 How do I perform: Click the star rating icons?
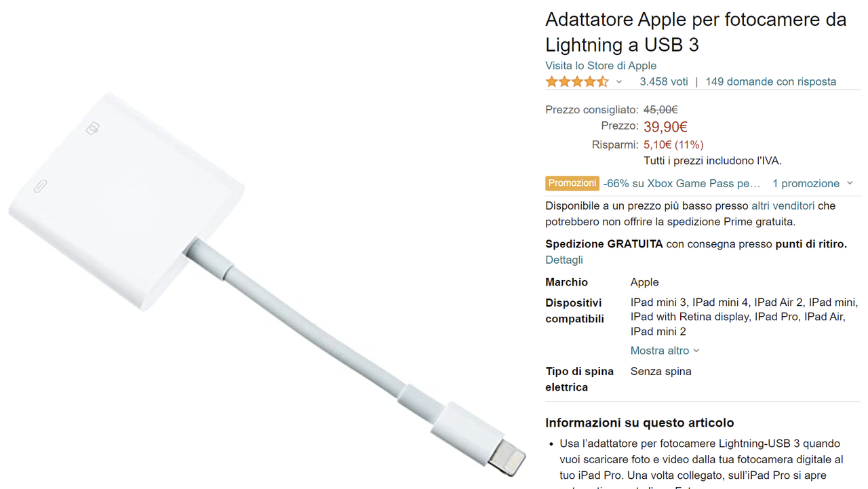click(x=577, y=82)
